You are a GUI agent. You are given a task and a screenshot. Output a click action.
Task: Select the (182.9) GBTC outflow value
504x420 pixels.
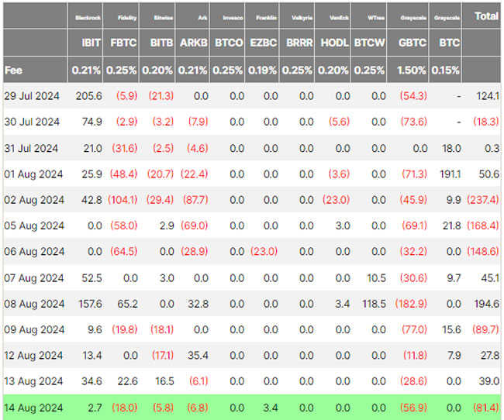pos(412,304)
